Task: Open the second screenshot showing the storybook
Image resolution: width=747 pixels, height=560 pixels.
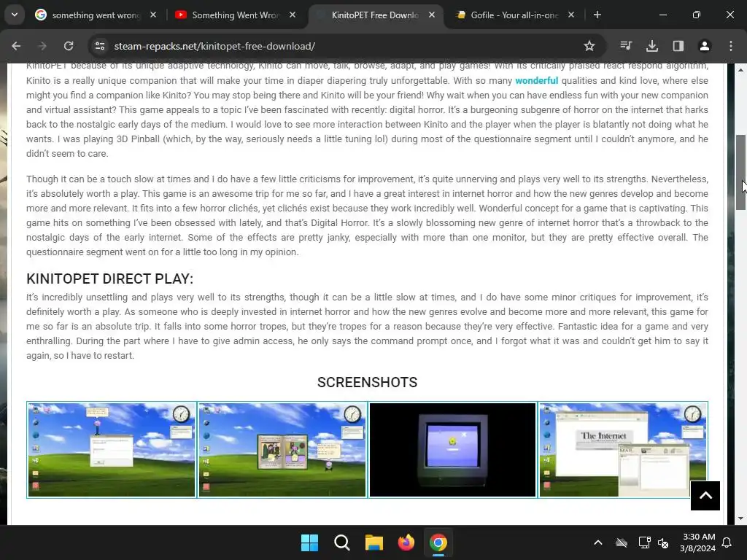Action: pos(282,449)
